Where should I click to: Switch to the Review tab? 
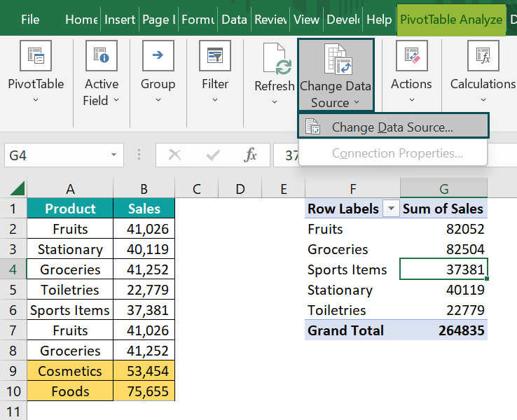(270, 20)
